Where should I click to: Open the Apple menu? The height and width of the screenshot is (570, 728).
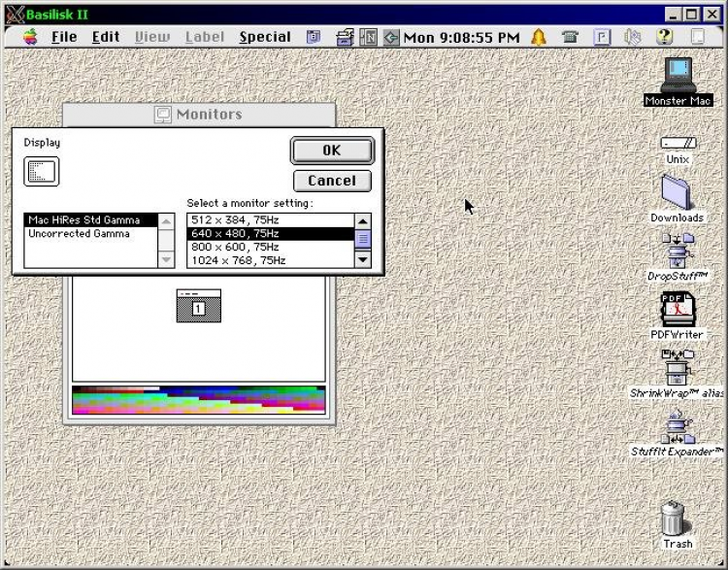(x=30, y=37)
